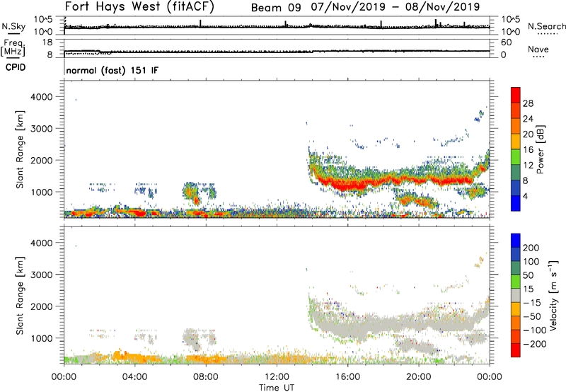Viewport: 566px width, 392px height.
Task: Click "4000" tick on power panel axis
Action: tap(41, 97)
